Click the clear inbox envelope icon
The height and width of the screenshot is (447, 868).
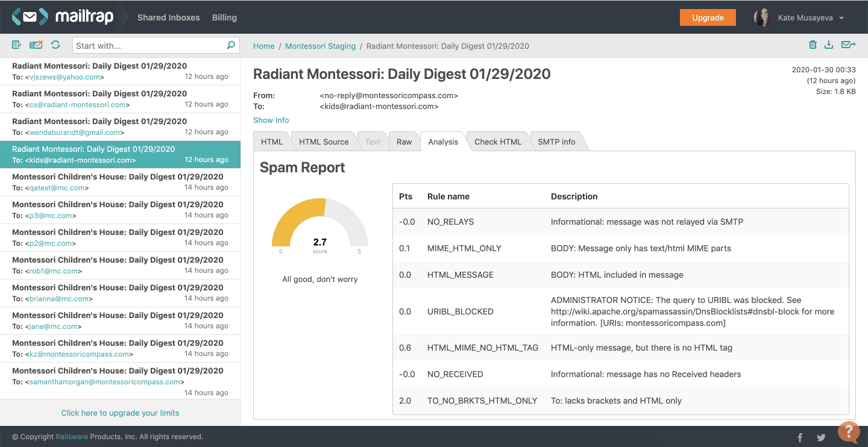pos(36,45)
